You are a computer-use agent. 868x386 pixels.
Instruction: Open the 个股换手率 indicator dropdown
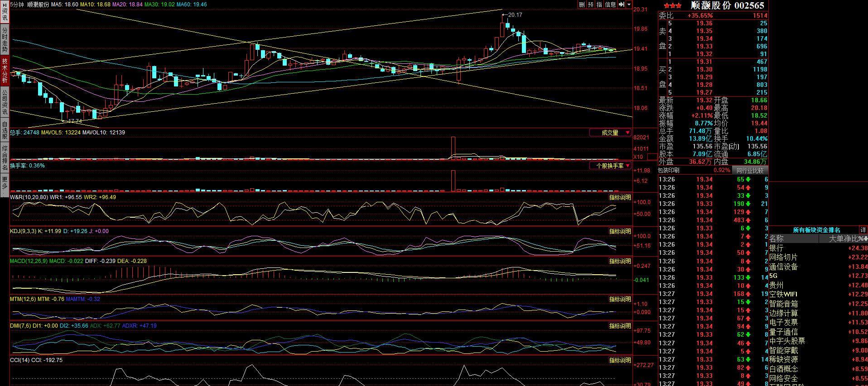610,166
